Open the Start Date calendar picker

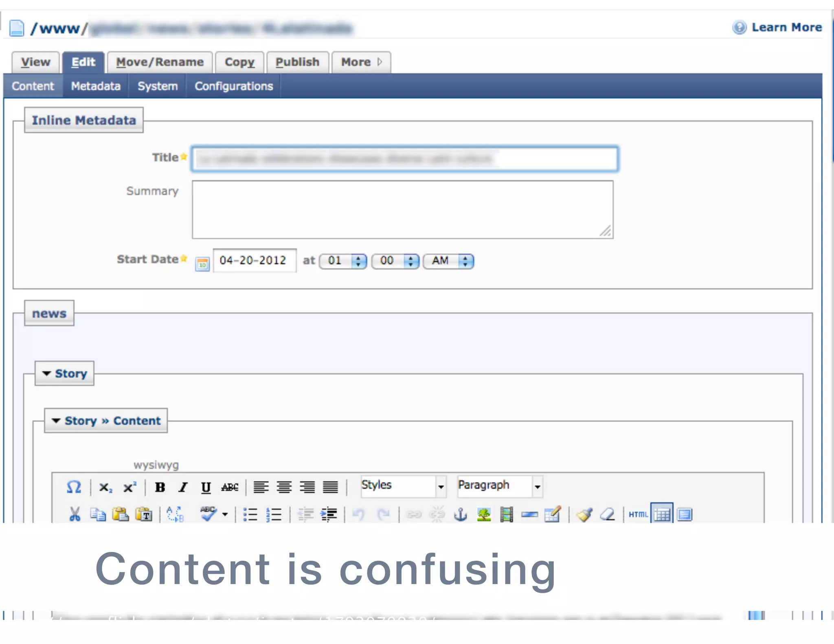(202, 264)
